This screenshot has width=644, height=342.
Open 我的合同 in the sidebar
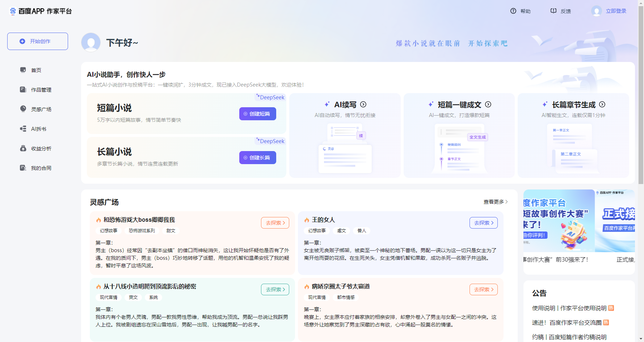[41, 168]
